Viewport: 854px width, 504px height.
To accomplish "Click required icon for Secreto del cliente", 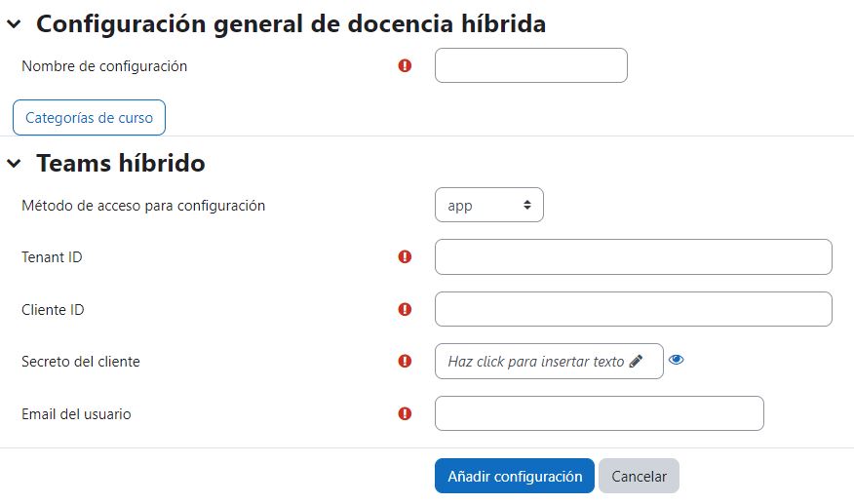I will (x=405, y=362).
